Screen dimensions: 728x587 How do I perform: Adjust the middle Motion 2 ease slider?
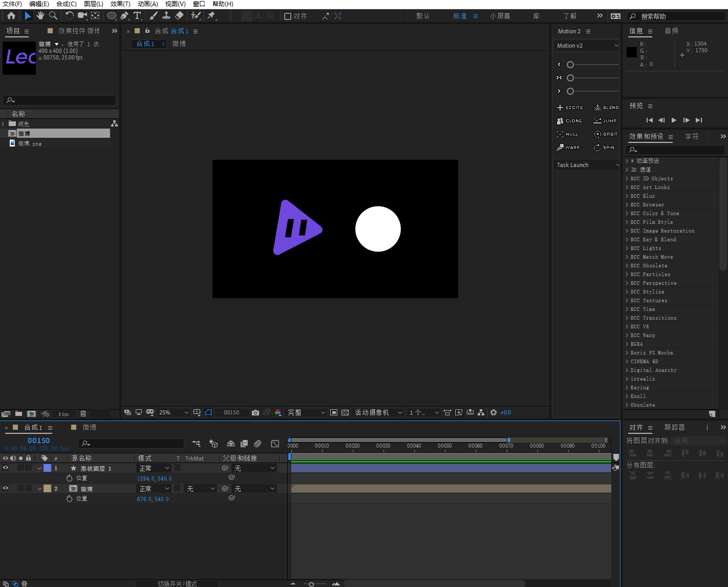pyautogui.click(x=570, y=78)
